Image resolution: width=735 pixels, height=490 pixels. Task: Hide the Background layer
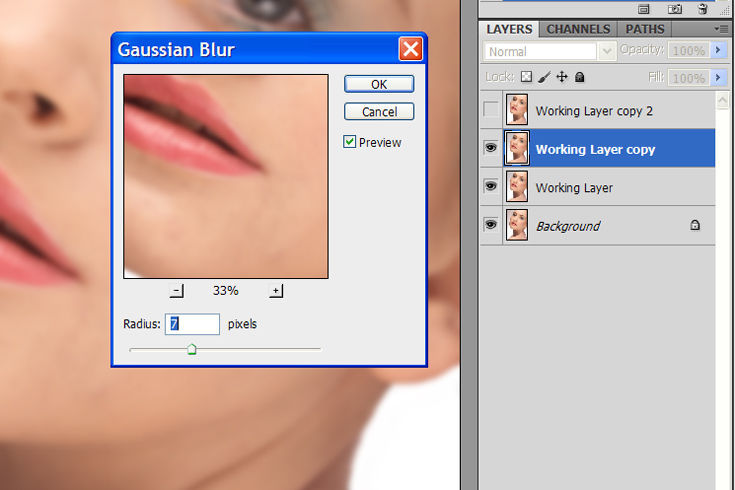pos(491,225)
